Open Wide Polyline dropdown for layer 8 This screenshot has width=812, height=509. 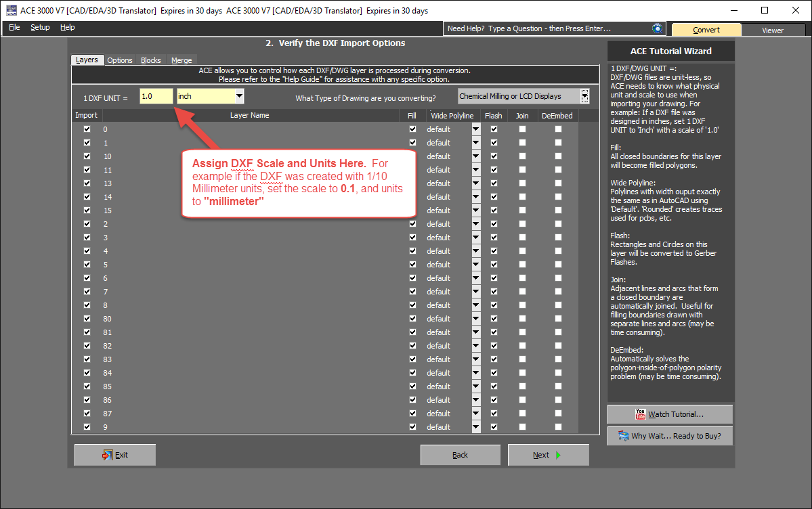click(476, 305)
